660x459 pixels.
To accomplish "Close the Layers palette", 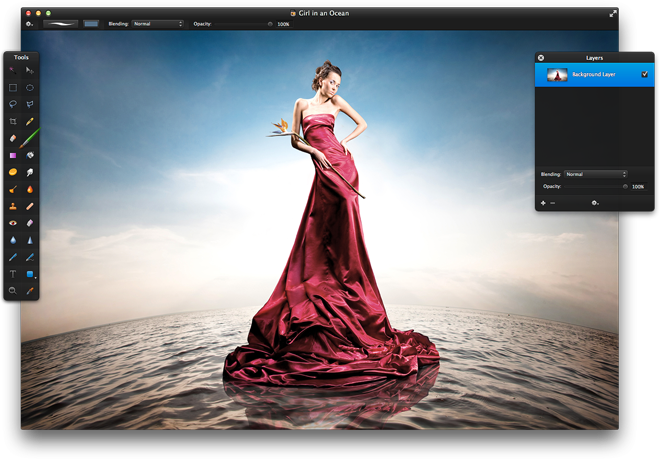I will (x=541, y=58).
